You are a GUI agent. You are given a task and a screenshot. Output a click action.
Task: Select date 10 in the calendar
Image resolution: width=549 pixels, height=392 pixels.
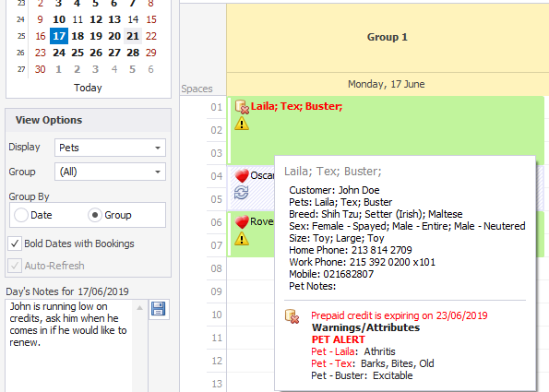tap(59, 19)
